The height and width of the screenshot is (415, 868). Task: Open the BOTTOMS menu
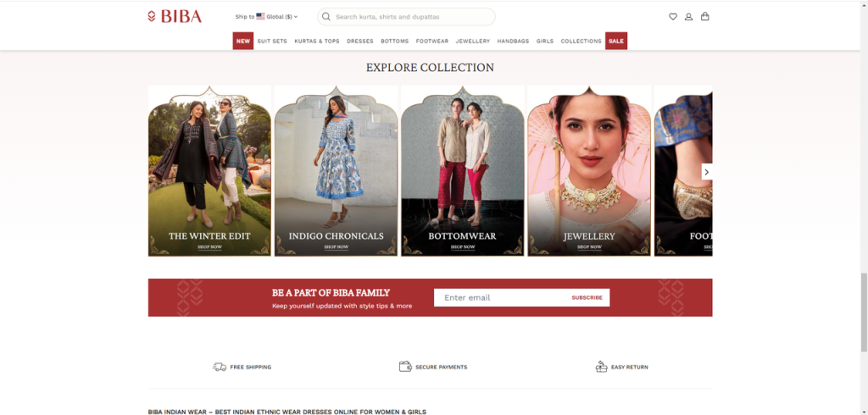395,41
